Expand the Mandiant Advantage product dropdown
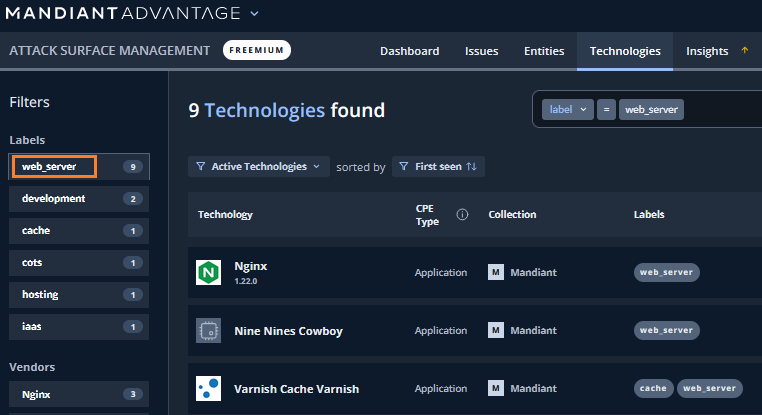Screen dimensions: 762x415 [254, 14]
